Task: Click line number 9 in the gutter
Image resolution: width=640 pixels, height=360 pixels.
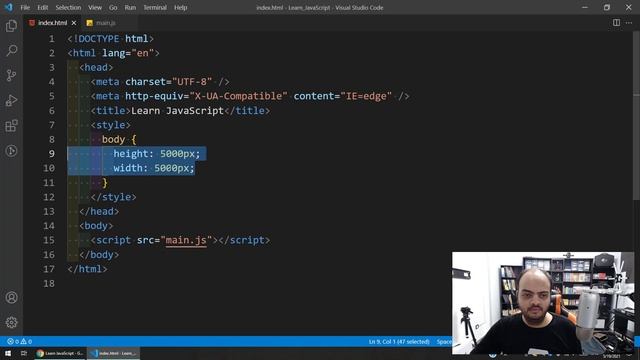Action: (x=51, y=153)
